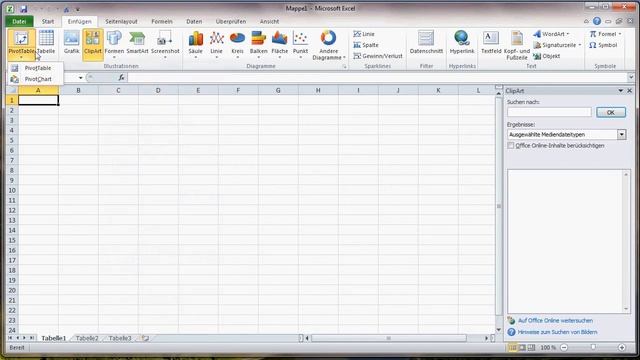Switch to the Start tab
The width and height of the screenshot is (640, 360).
pyautogui.click(x=48, y=21)
